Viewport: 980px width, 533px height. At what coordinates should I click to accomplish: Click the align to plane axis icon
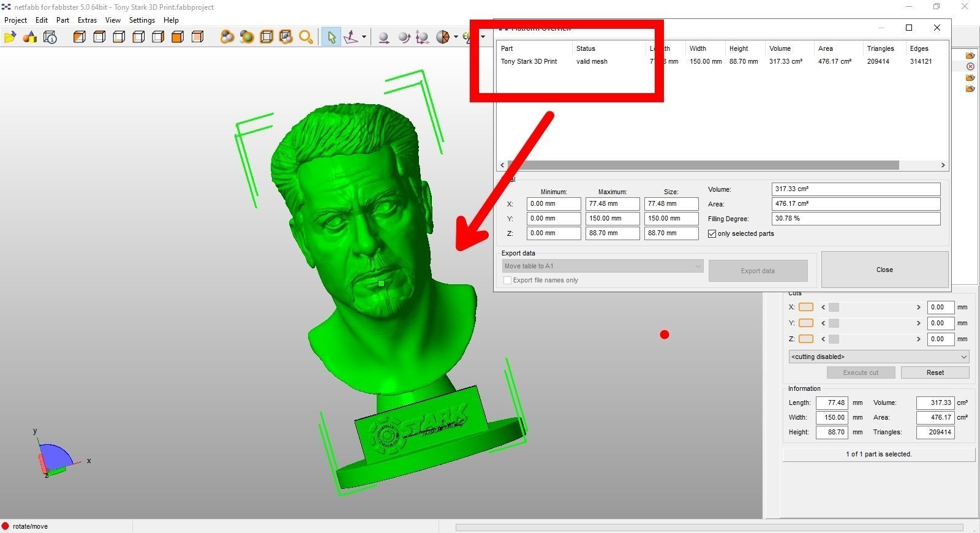point(351,37)
